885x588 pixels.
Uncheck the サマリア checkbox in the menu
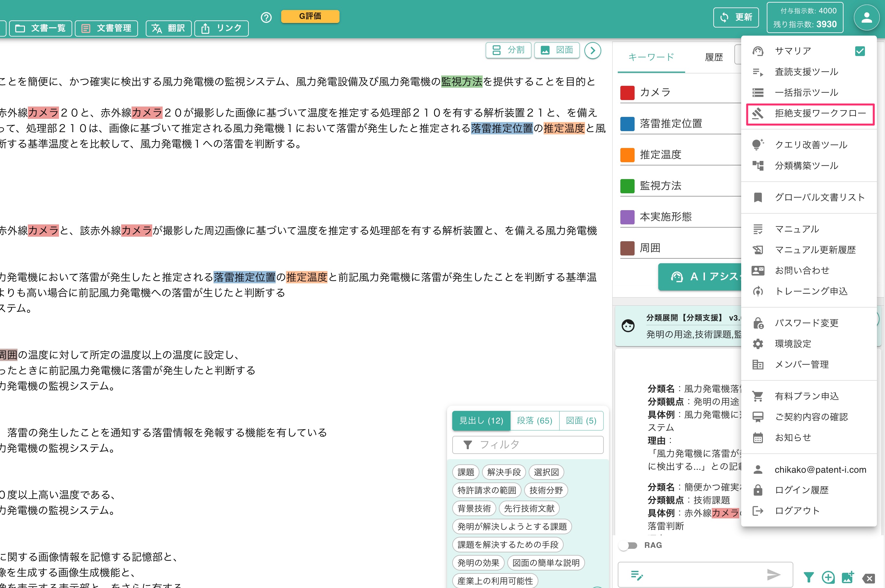click(x=860, y=51)
